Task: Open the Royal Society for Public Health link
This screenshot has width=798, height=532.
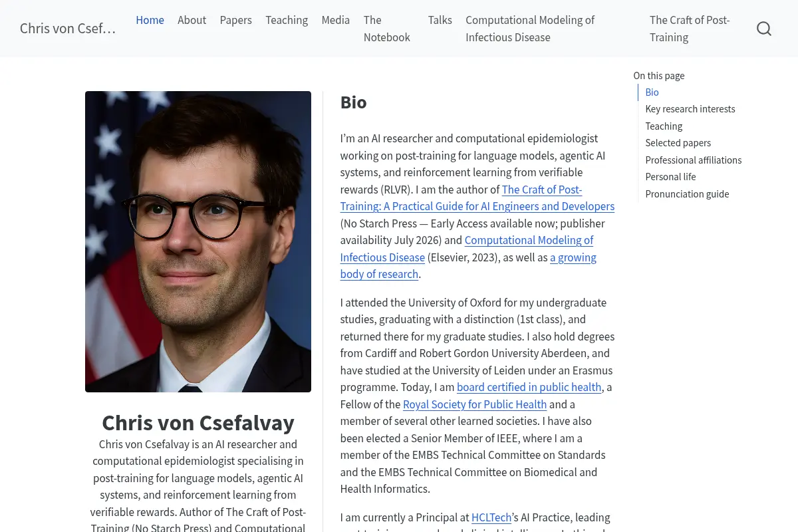Action: click(475, 404)
